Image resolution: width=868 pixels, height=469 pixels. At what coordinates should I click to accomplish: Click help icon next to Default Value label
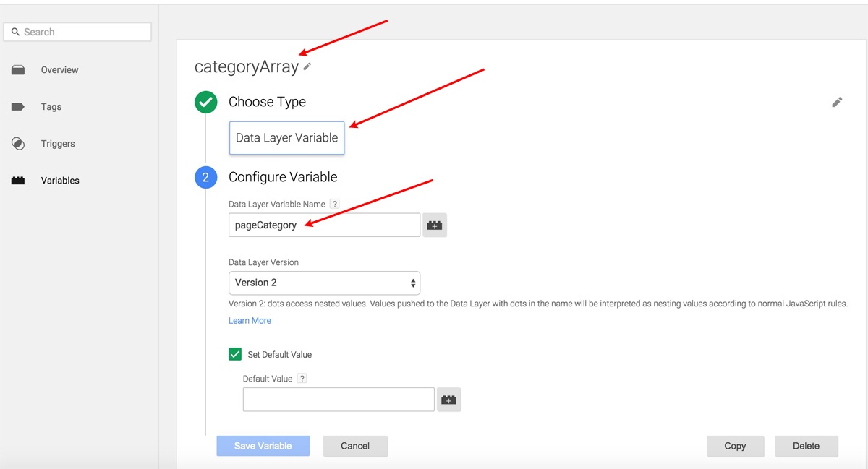pyautogui.click(x=302, y=379)
